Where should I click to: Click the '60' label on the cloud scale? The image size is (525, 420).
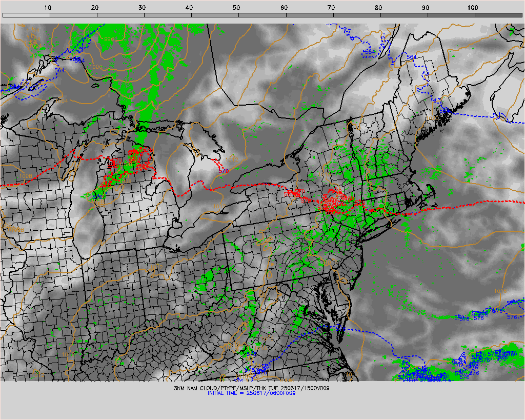[284, 8]
